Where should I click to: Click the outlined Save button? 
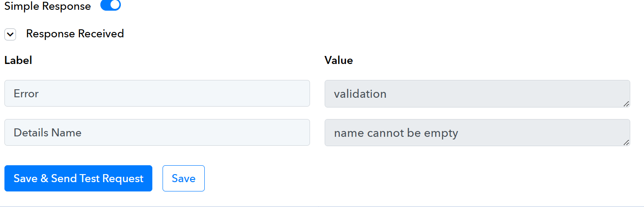coord(183,178)
